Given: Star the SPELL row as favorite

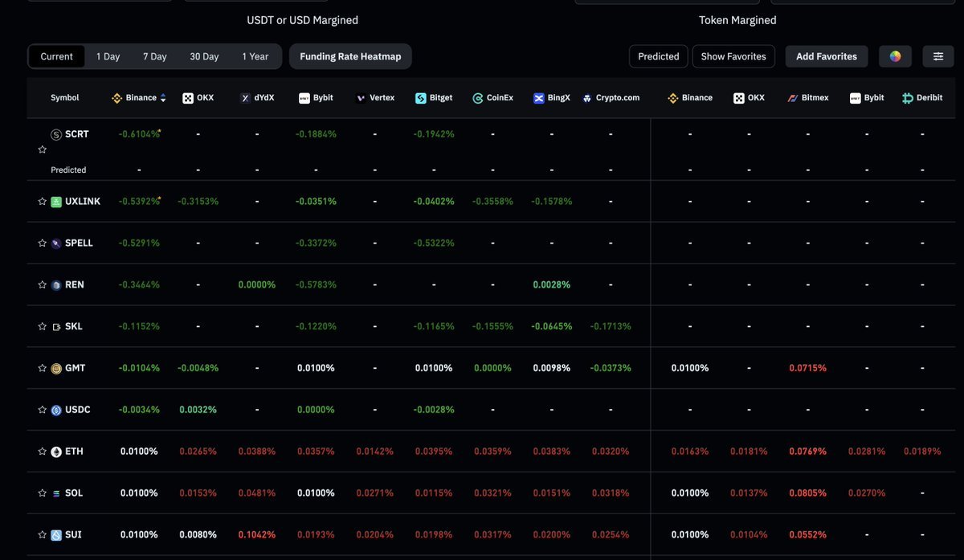Looking at the screenshot, I should tap(43, 243).
